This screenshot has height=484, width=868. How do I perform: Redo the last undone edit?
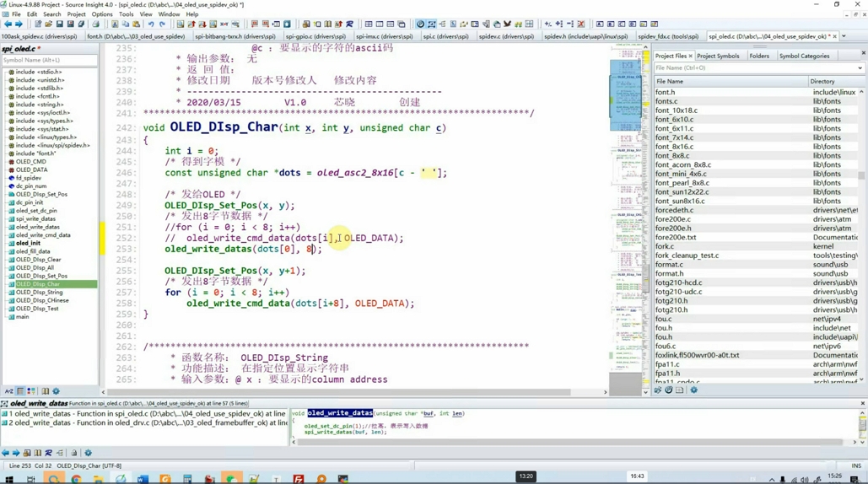162,24
